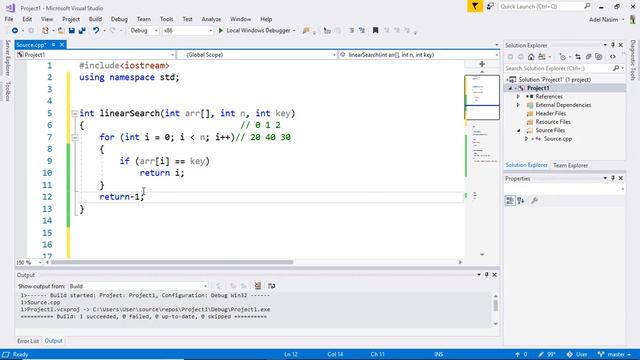640x360 pixels.
Task: Click the Save All toolbar icon
Action: [x=82, y=31]
